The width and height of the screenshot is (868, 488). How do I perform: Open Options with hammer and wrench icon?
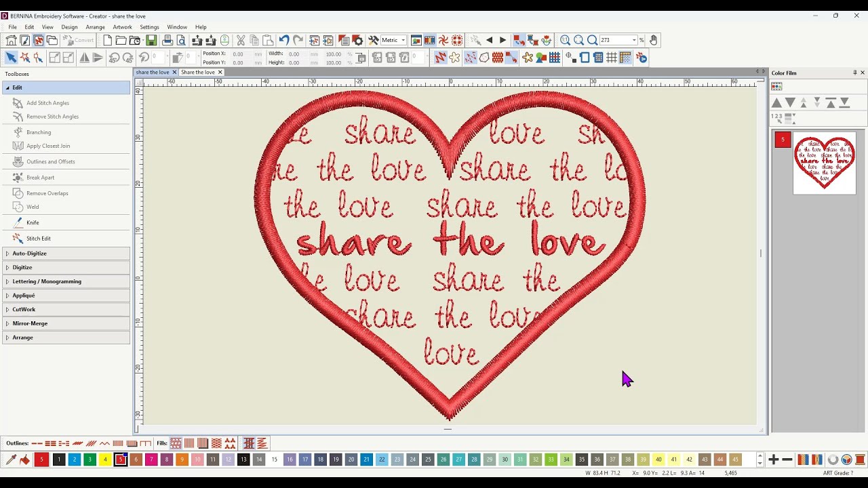click(373, 40)
